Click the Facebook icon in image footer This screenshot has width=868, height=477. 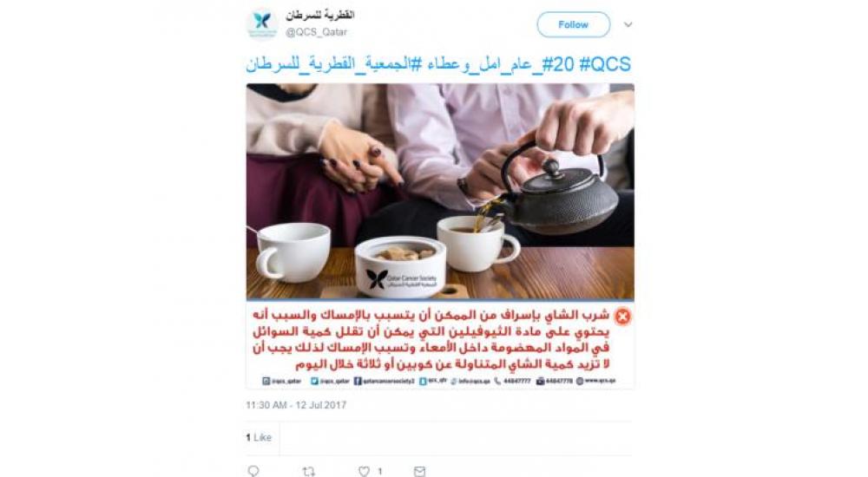[x=358, y=382]
